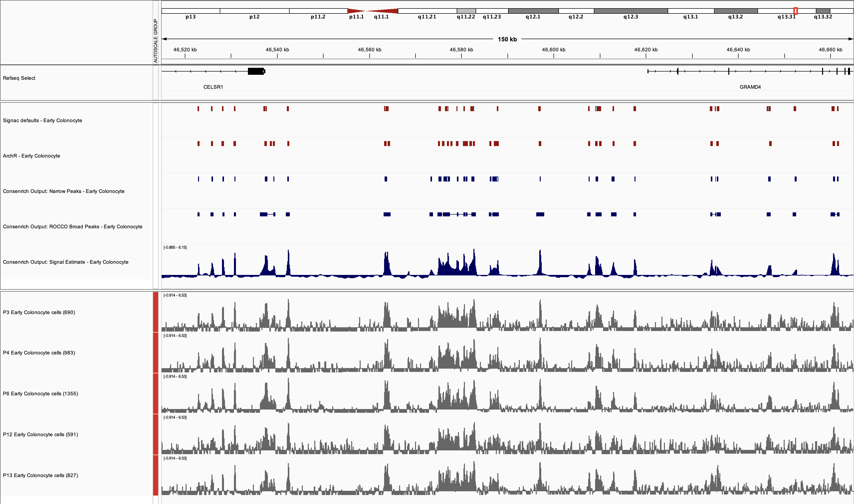Jump to cytoband q13.1 on the ideogram
The width and height of the screenshot is (854, 504).
pyautogui.click(x=691, y=11)
